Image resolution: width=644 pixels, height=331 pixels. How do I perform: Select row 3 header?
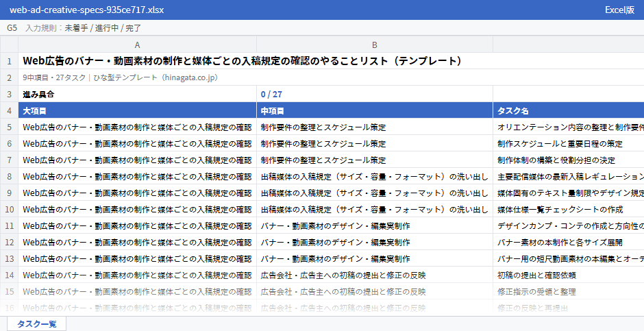point(9,94)
